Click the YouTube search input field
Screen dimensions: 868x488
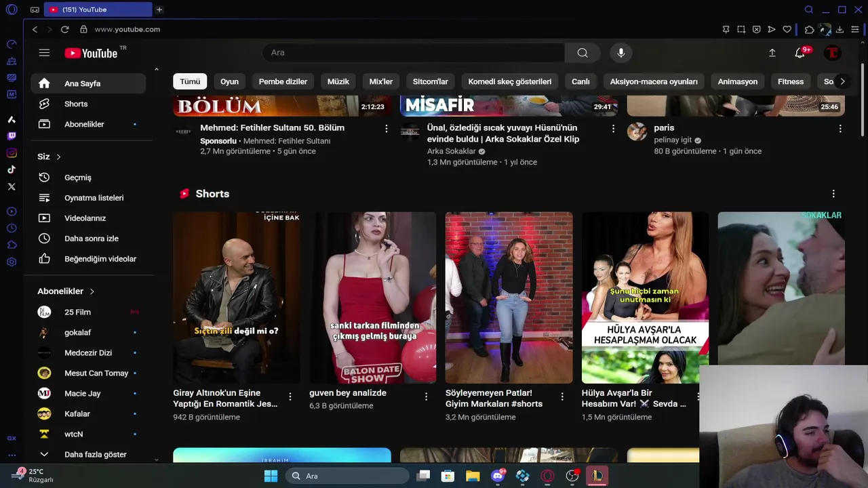[x=414, y=53]
